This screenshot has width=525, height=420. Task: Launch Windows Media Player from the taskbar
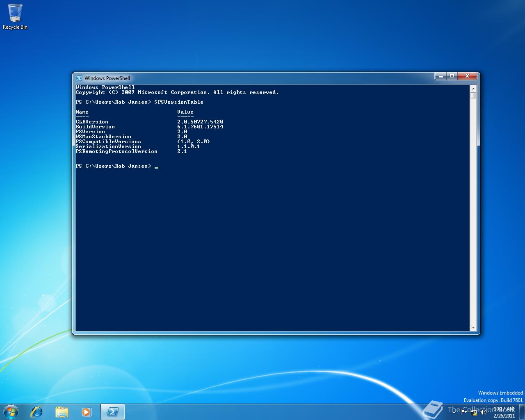tap(87, 412)
